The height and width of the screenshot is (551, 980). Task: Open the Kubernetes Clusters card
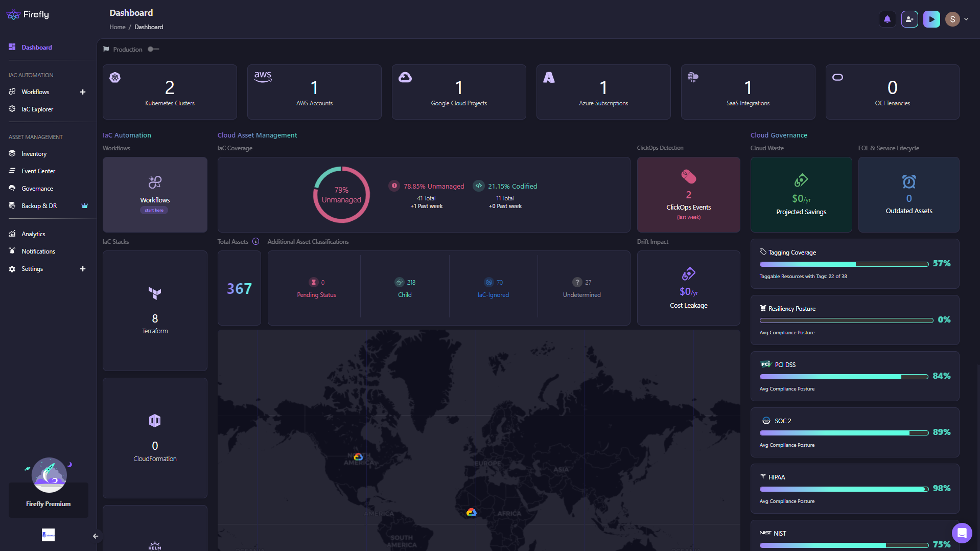(170, 92)
